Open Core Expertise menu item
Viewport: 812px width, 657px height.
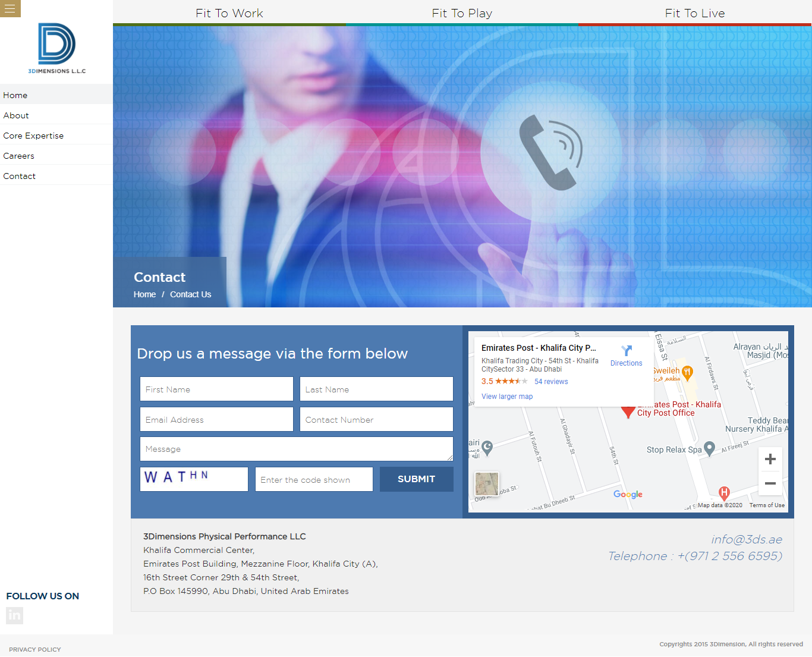click(x=56, y=136)
